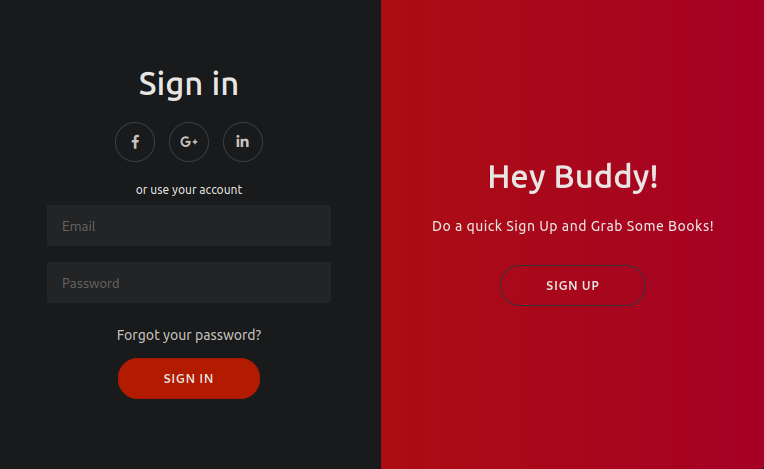Image resolution: width=764 pixels, height=469 pixels.
Task: Open the "Forgot your password?" link
Action: click(189, 335)
